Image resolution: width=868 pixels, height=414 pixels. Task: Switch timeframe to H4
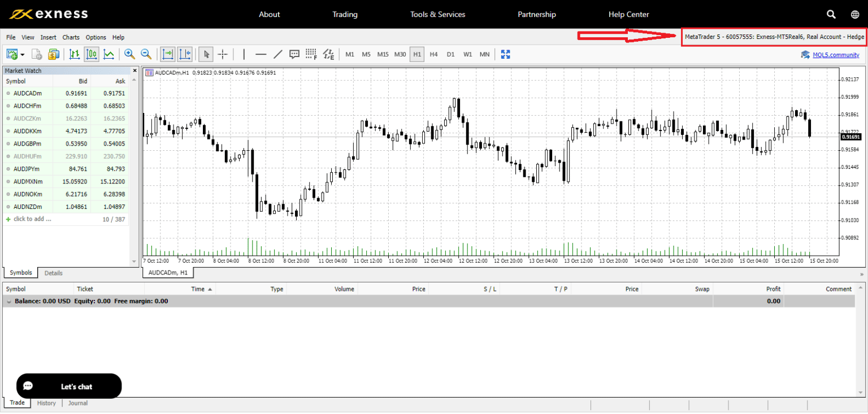pyautogui.click(x=433, y=54)
